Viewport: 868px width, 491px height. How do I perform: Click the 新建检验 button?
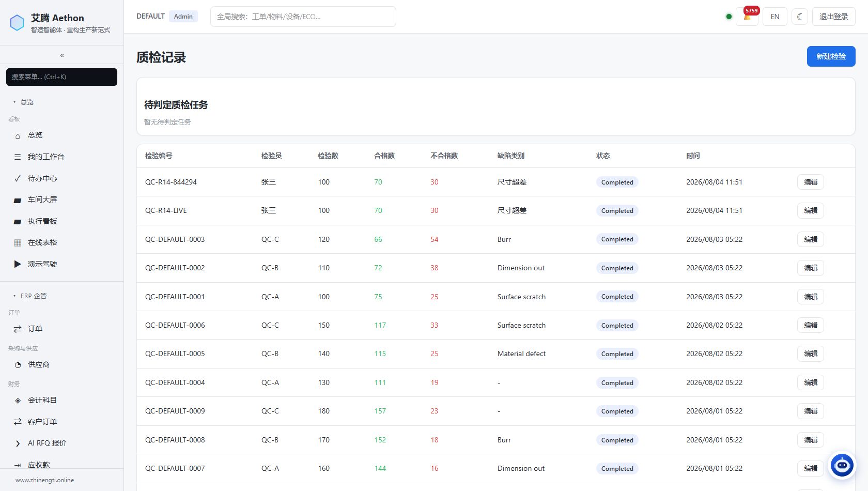(831, 56)
